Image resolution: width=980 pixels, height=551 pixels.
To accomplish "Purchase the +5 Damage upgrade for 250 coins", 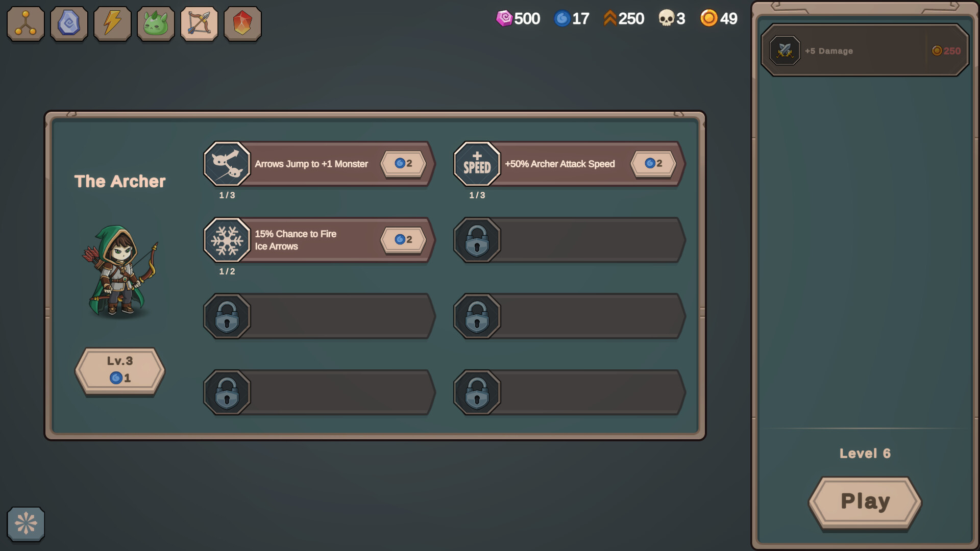I will coord(864,51).
